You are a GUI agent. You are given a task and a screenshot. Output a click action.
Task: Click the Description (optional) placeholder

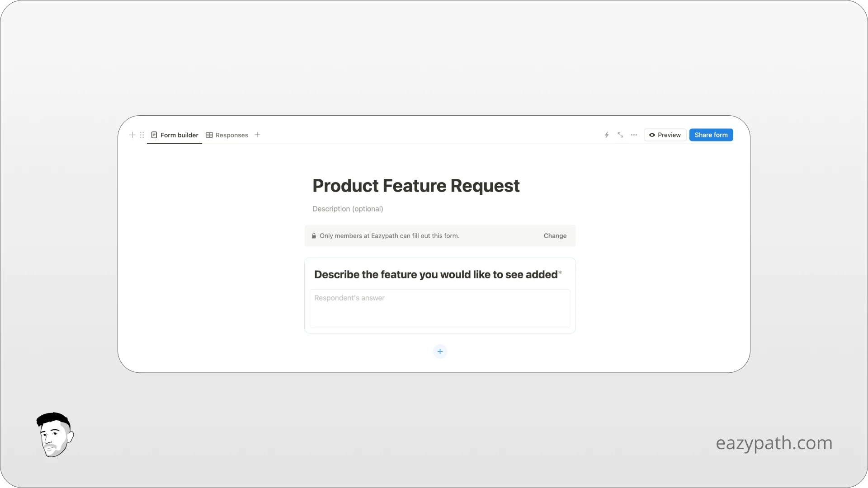pyautogui.click(x=347, y=209)
